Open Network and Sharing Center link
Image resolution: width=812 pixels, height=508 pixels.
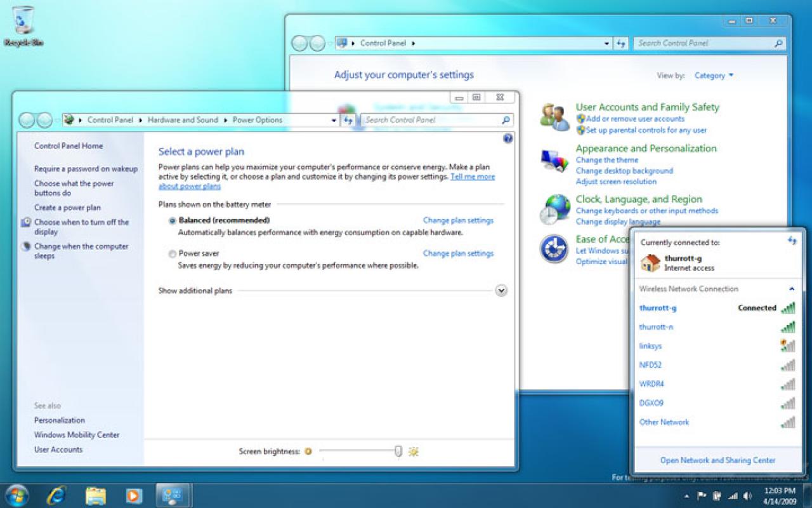[x=717, y=460]
